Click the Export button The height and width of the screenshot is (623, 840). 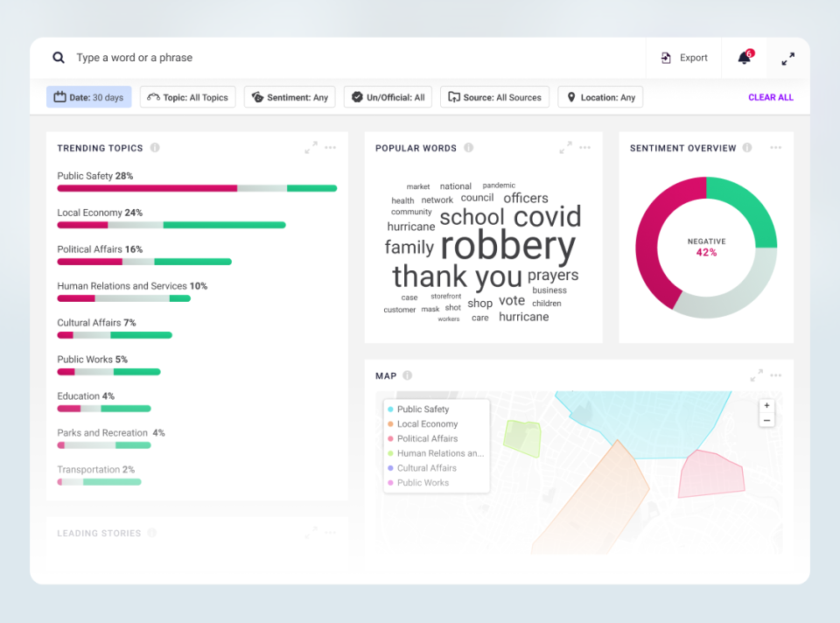pyautogui.click(x=683, y=57)
